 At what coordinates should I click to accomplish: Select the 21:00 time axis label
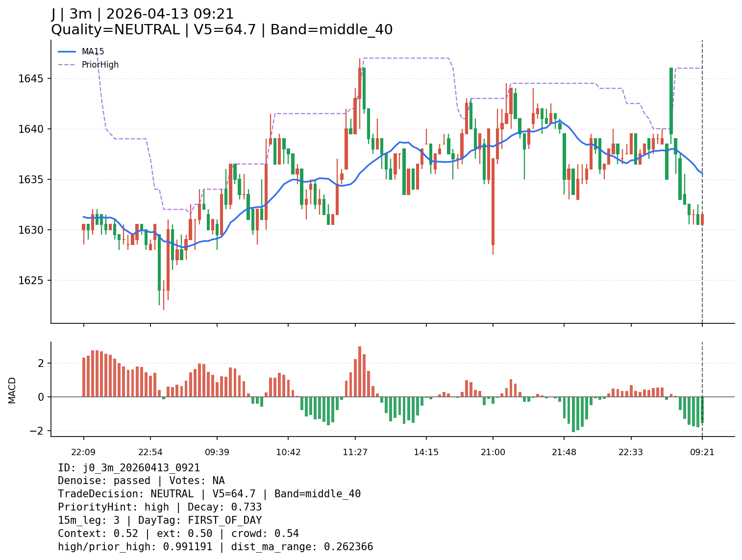(x=493, y=452)
